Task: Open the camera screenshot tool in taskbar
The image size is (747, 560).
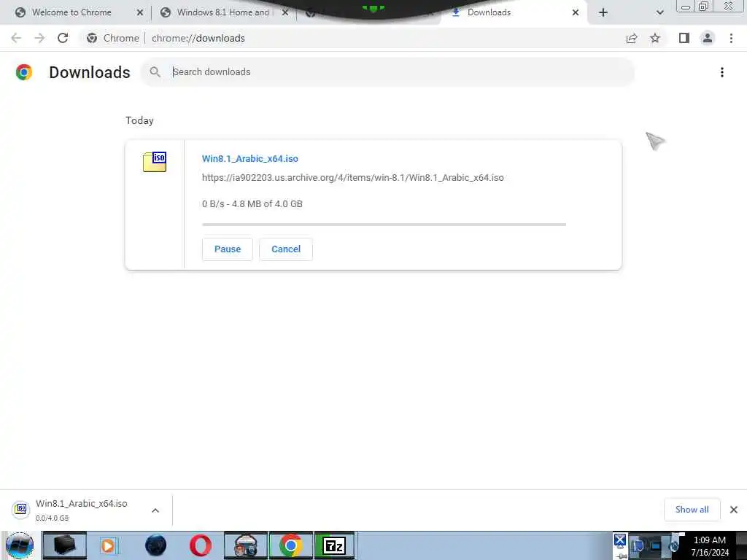Action: click(246, 545)
